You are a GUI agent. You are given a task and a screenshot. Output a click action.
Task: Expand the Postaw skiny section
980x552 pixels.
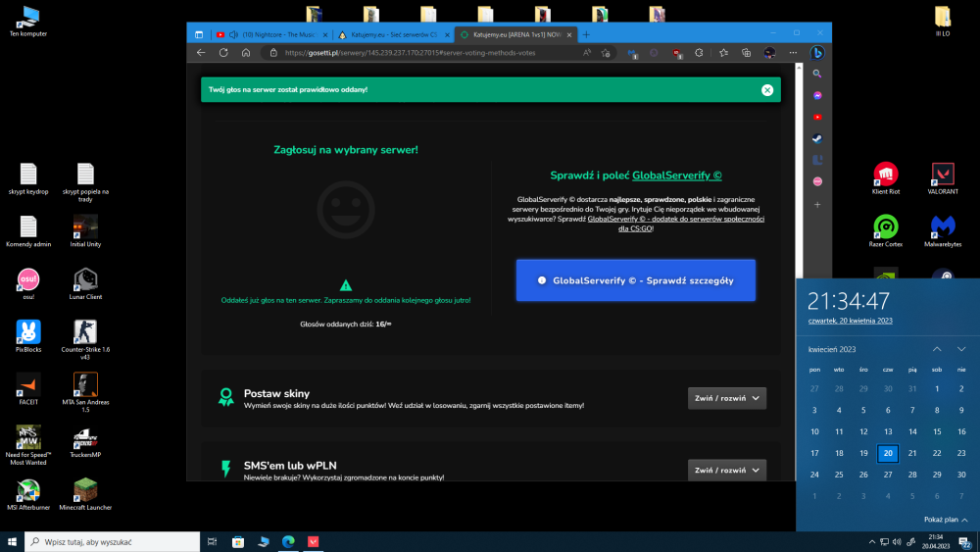click(727, 398)
